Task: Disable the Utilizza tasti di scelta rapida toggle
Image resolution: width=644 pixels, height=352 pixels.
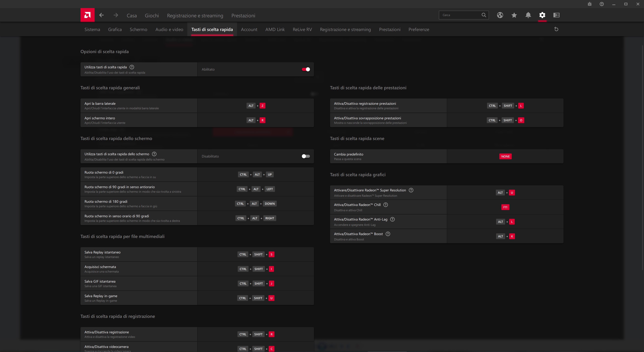Action: coord(306,69)
